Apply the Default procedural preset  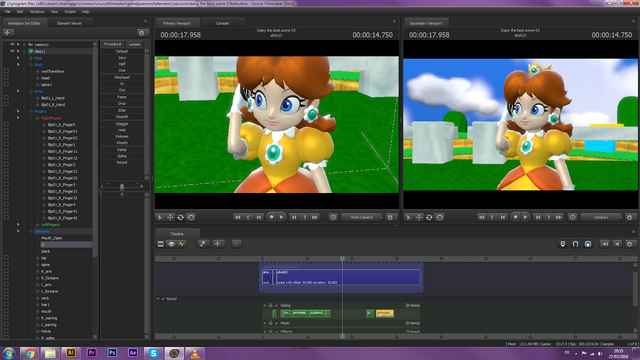coord(122,51)
